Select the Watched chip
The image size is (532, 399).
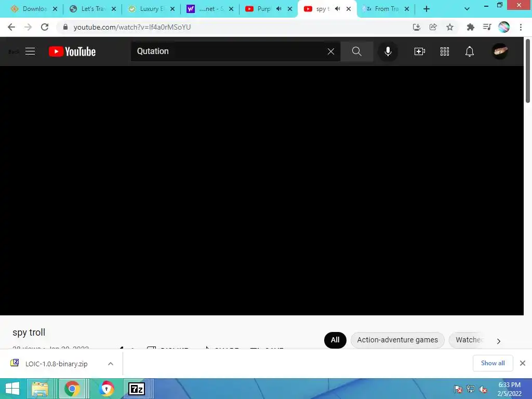469,340
